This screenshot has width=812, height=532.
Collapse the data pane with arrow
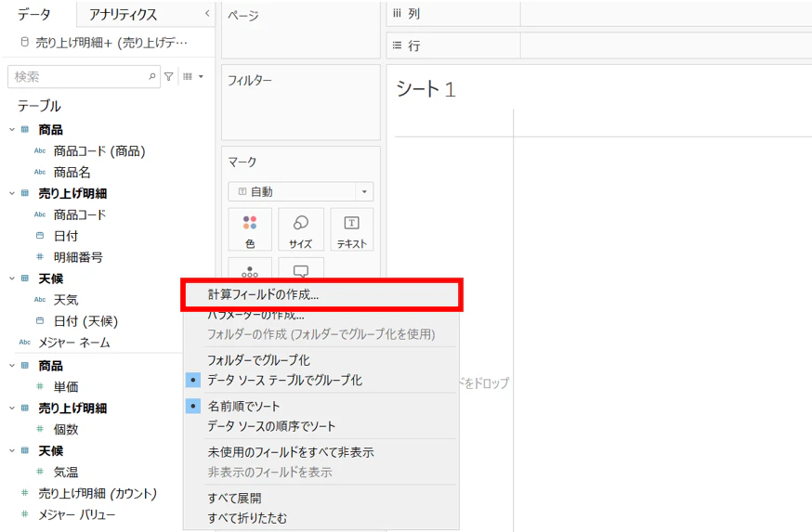[x=207, y=13]
